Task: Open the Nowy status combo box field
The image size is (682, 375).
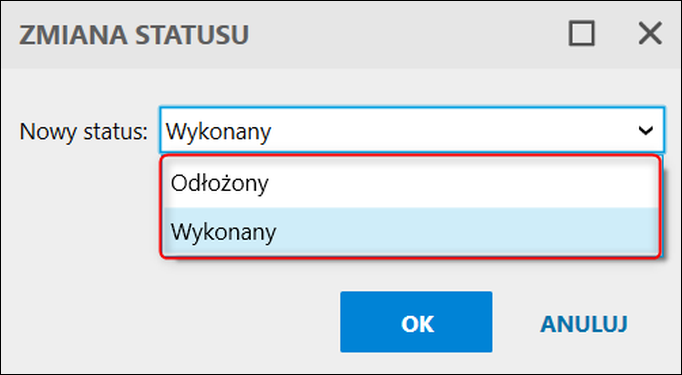Action: [x=412, y=130]
